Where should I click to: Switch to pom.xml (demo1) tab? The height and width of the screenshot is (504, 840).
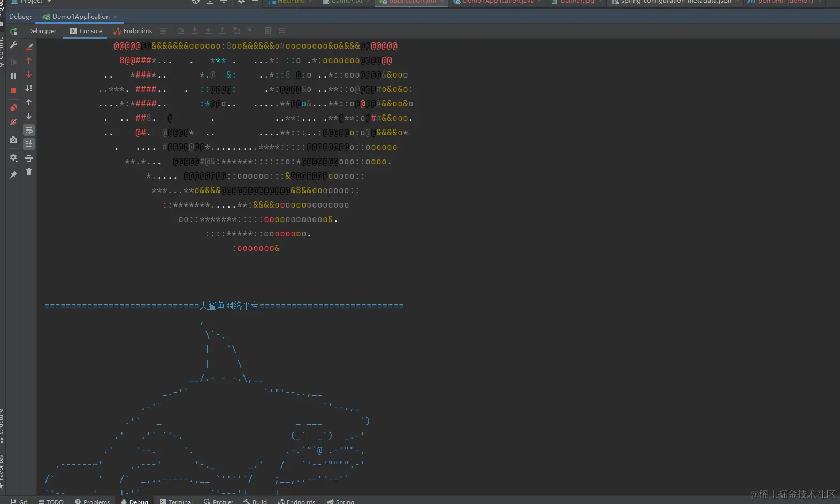tap(784, 2)
